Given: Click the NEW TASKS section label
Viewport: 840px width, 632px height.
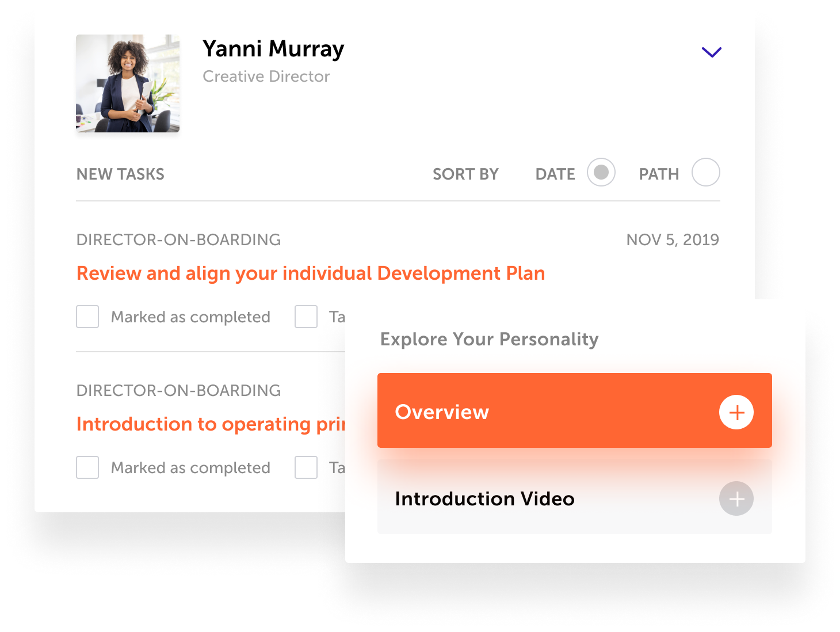Looking at the screenshot, I should tap(120, 174).
